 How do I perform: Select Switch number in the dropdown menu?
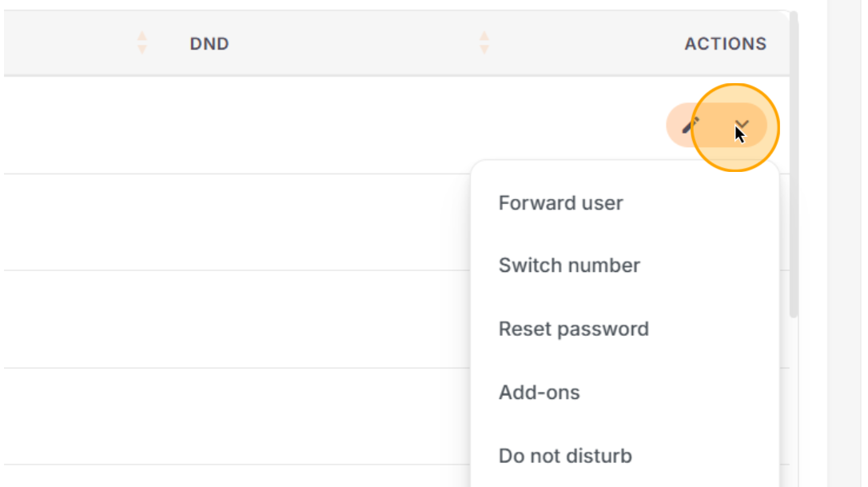(x=569, y=265)
